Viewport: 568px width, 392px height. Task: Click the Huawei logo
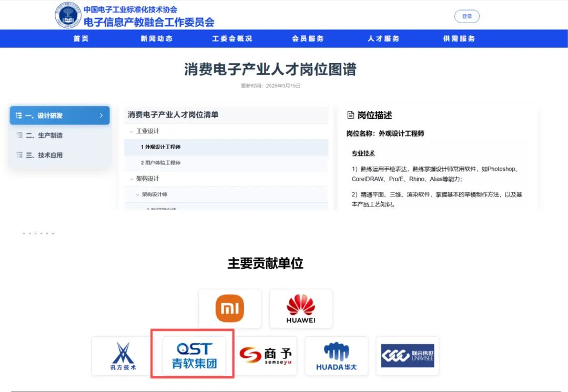301,308
